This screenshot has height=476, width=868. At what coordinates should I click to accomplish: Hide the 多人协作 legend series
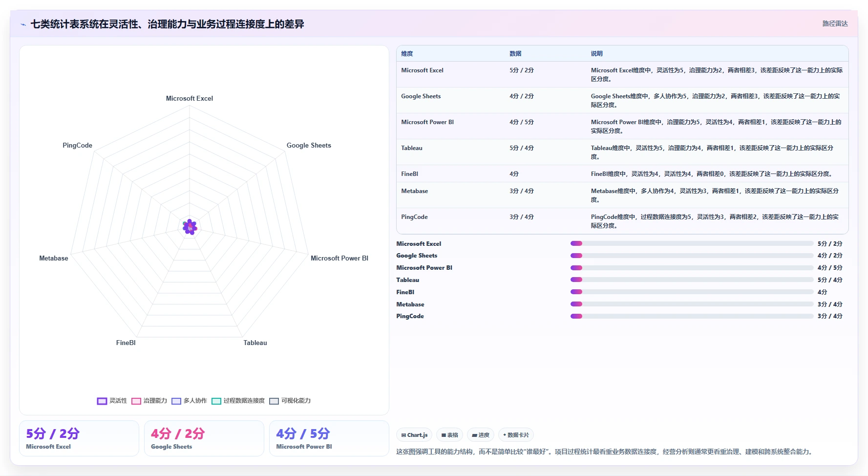coord(189,401)
